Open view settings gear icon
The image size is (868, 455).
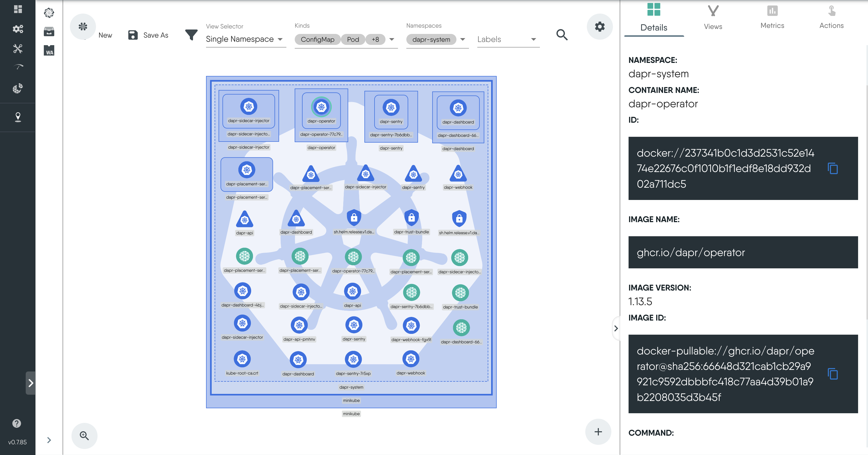599,27
